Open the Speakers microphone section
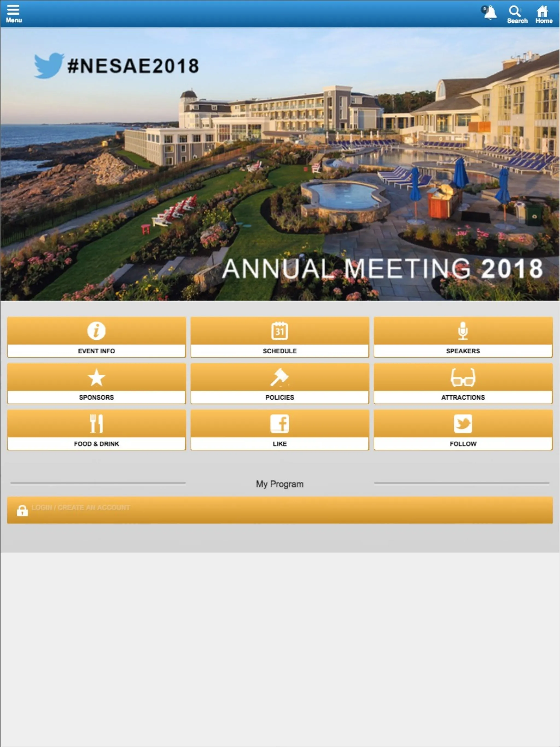Viewport: 560px width, 747px height. tap(463, 336)
